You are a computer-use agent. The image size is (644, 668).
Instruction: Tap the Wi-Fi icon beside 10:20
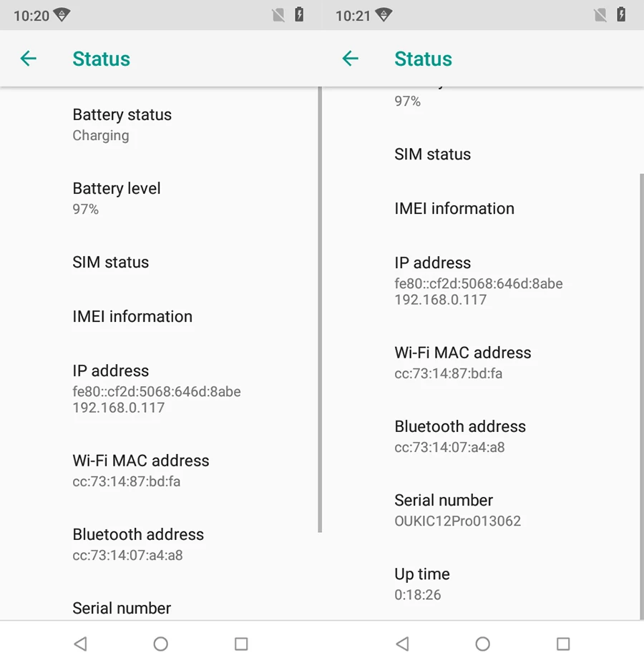pyautogui.click(x=62, y=15)
